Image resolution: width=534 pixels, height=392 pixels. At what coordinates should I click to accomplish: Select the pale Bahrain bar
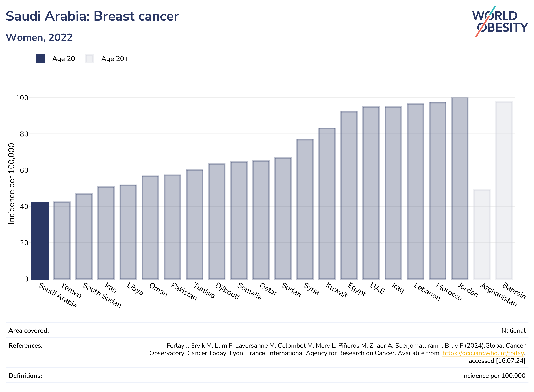[504, 190]
